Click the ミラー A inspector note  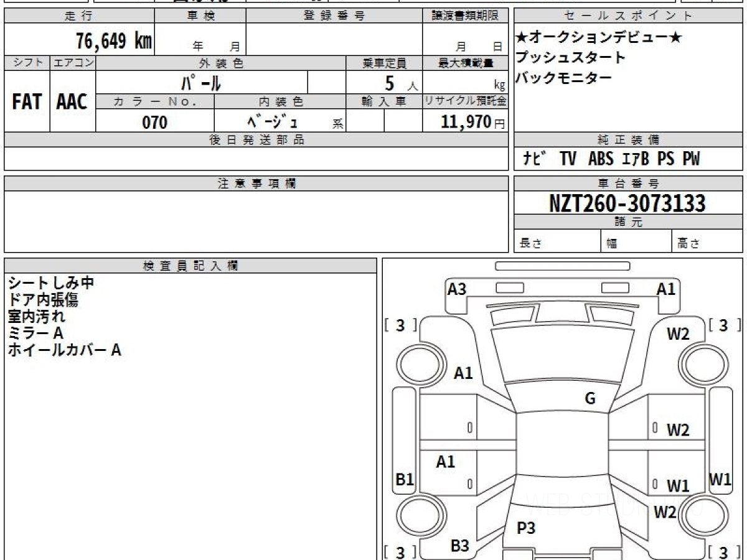click(35, 334)
